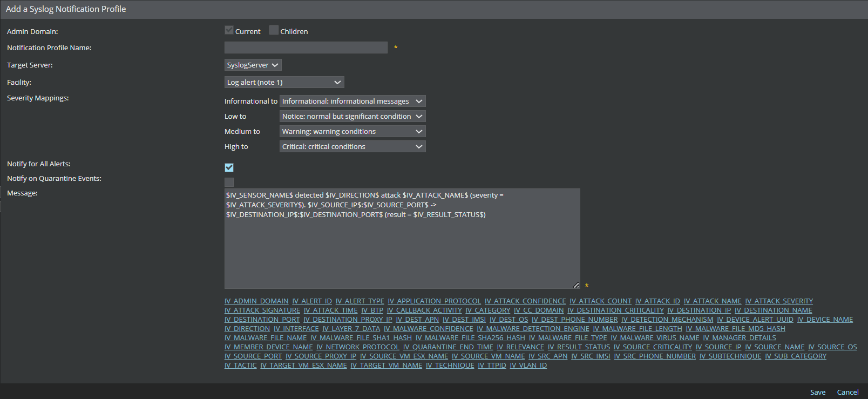The image size is (868, 399).
Task: Insert the IV_ATTACK_NAME variable
Action: pyautogui.click(x=713, y=301)
